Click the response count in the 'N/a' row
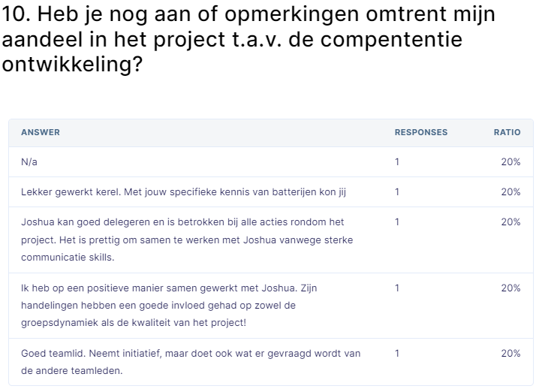This screenshot has width=539, height=392. point(397,161)
